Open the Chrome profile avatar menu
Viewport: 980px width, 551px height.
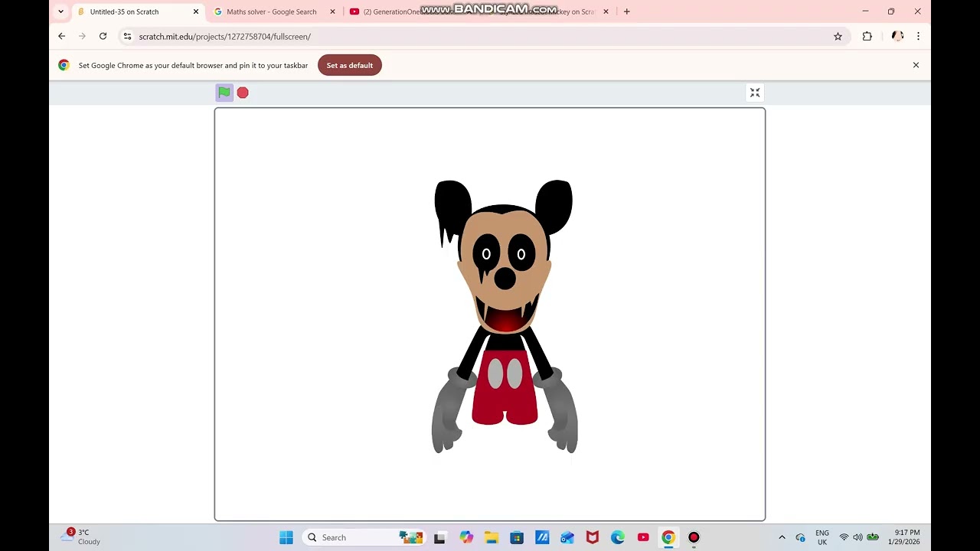897,36
